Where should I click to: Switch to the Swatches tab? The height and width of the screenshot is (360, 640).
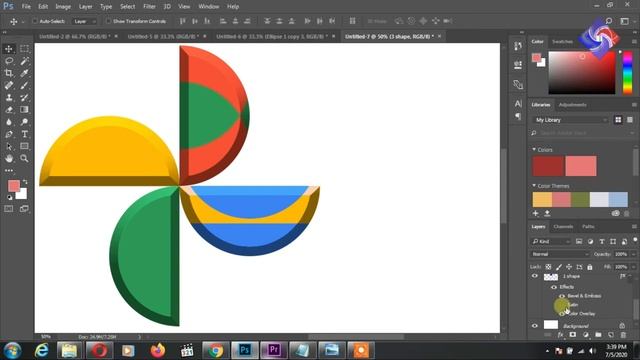[x=562, y=42]
